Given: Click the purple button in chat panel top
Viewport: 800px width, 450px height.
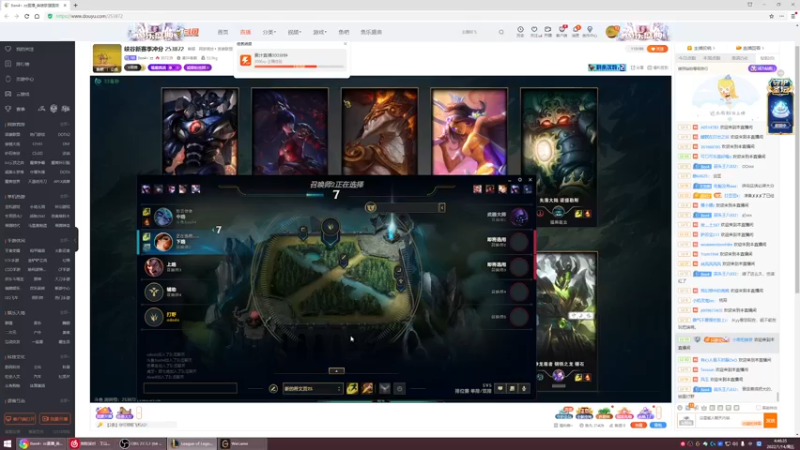Looking at the screenshot, I should point(762,68).
